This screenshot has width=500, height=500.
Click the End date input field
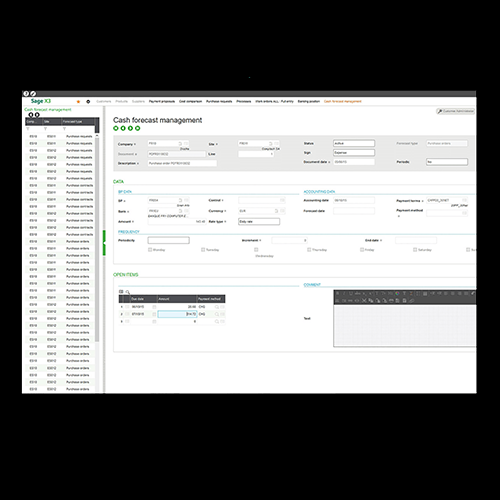[x=416, y=240]
